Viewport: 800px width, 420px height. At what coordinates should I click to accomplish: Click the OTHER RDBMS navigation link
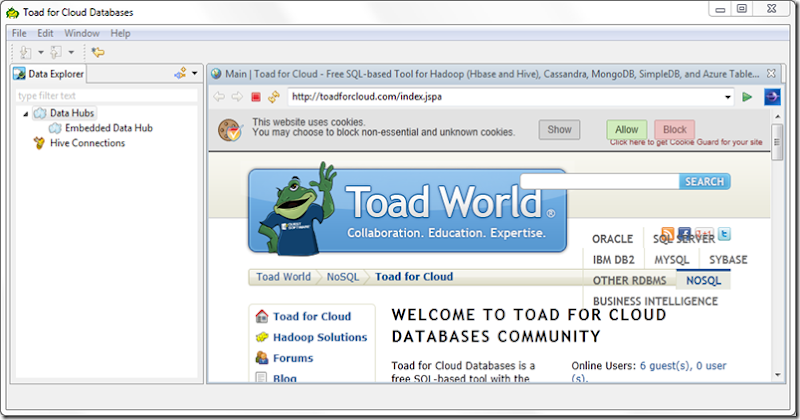pos(630,281)
